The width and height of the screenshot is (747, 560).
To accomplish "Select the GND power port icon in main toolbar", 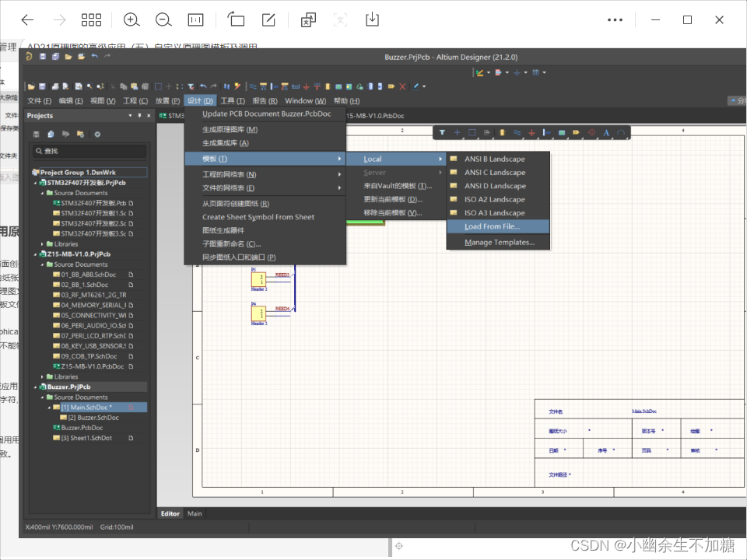I will 307,86.
